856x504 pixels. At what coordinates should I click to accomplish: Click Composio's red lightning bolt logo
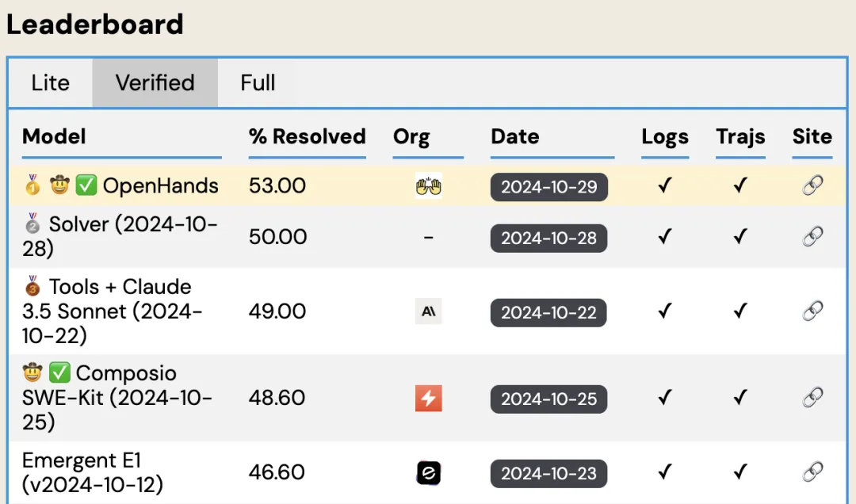(429, 398)
